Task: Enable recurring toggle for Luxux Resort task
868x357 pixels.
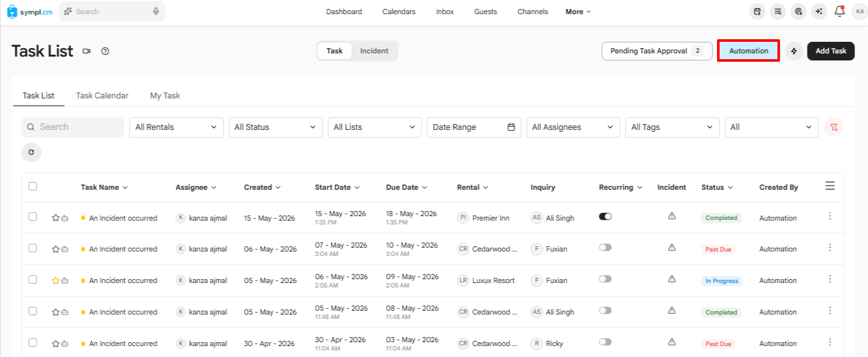Action: pos(605,279)
